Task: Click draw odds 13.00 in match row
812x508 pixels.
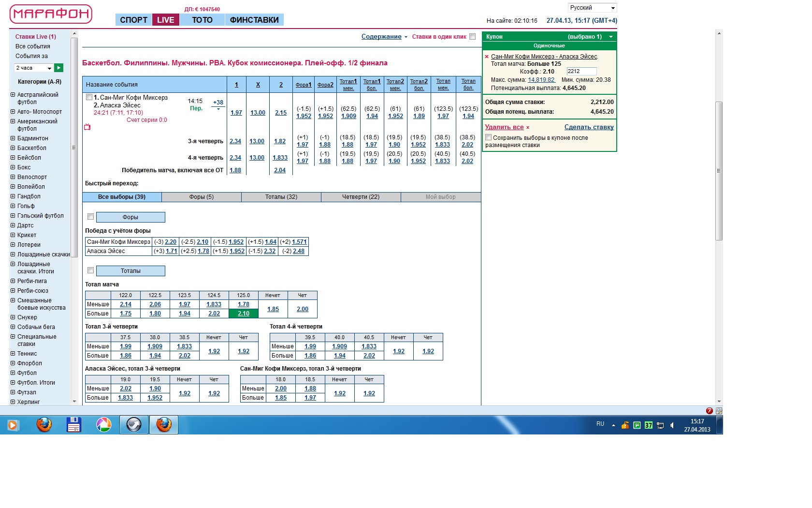Action: click(258, 113)
